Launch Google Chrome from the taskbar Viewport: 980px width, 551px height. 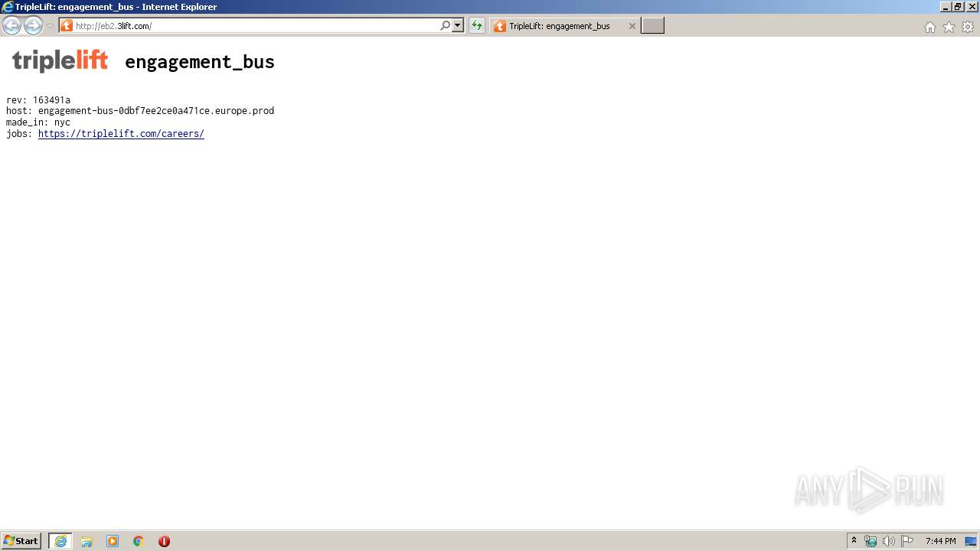(x=139, y=541)
